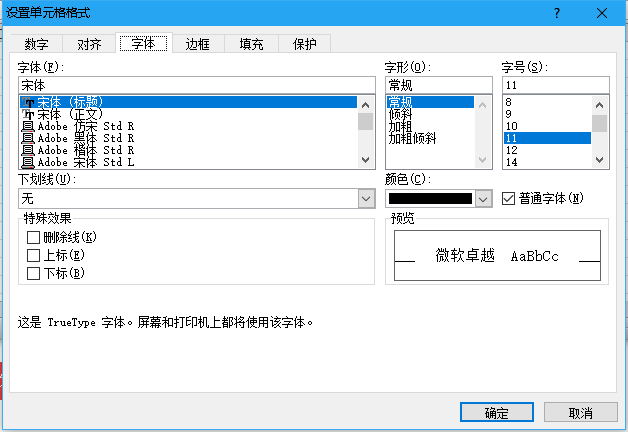
Task: Click font list scroll up arrow
Action: pyautogui.click(x=365, y=105)
